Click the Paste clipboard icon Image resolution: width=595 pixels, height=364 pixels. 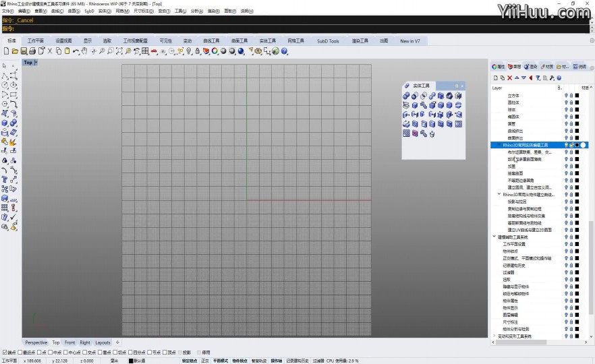pyautogui.click(x=67, y=51)
